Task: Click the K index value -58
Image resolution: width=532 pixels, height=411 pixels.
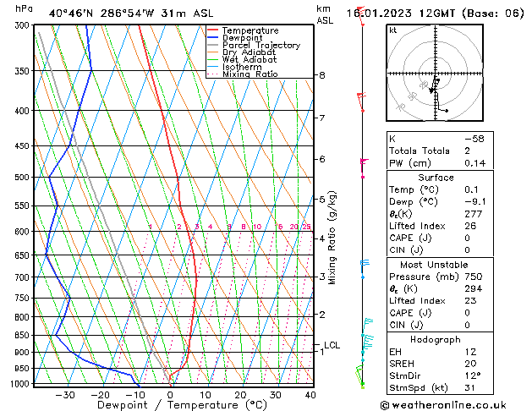Action: coord(474,139)
